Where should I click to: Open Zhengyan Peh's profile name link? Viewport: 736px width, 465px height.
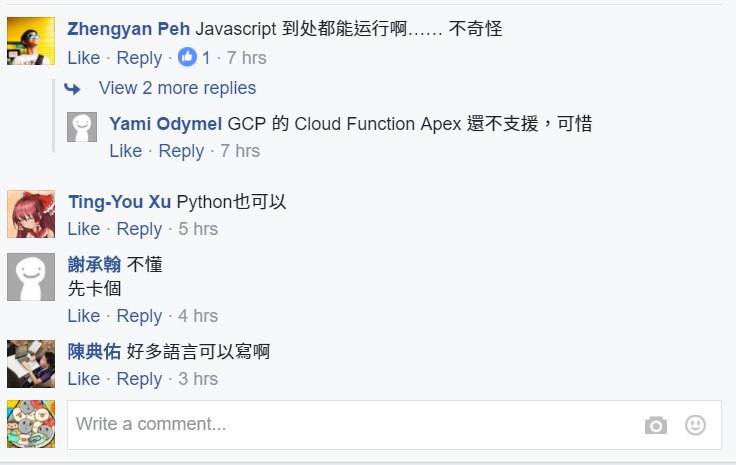pyautogui.click(x=129, y=29)
